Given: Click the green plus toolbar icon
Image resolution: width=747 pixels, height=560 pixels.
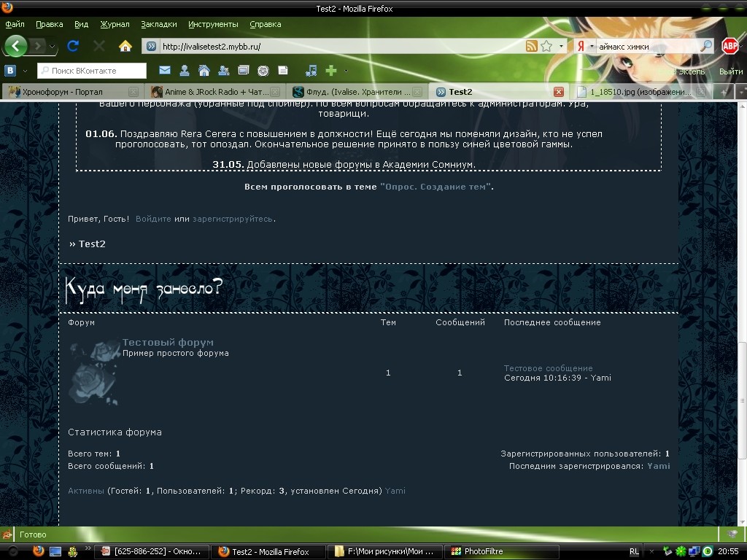Looking at the screenshot, I should coord(331,71).
